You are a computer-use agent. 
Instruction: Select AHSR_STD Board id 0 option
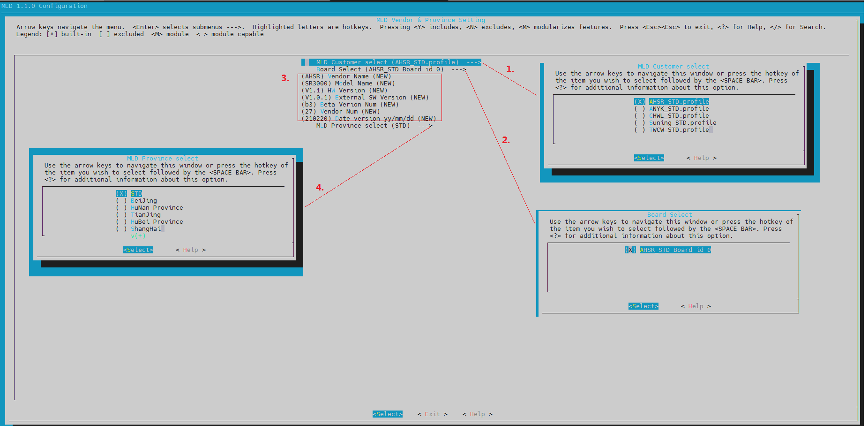pos(667,250)
